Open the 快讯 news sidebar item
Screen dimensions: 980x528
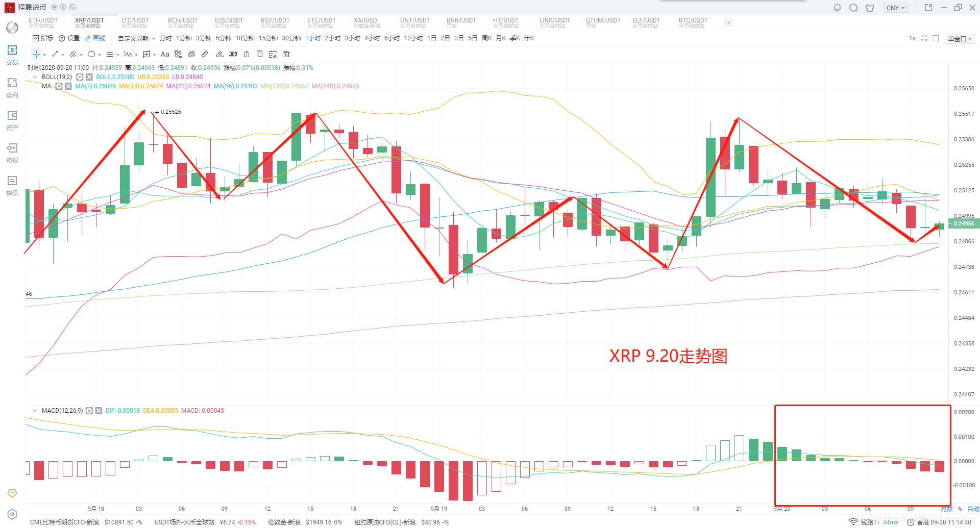click(12, 186)
